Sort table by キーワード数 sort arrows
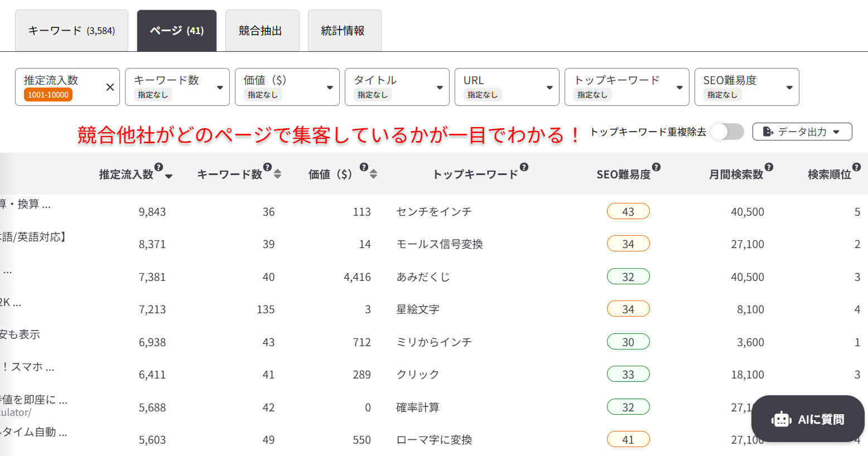868x456 pixels. tap(277, 174)
